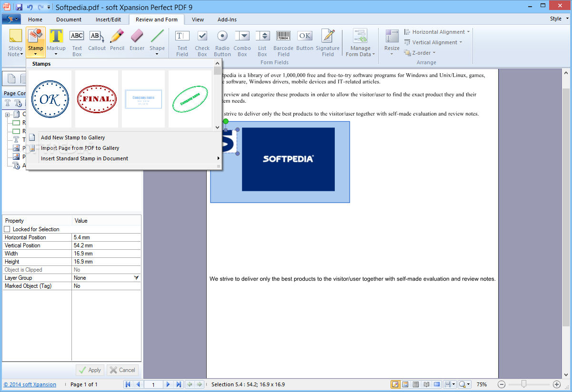The image size is (572, 392).
Task: Insert a form Button field
Action: point(305,40)
